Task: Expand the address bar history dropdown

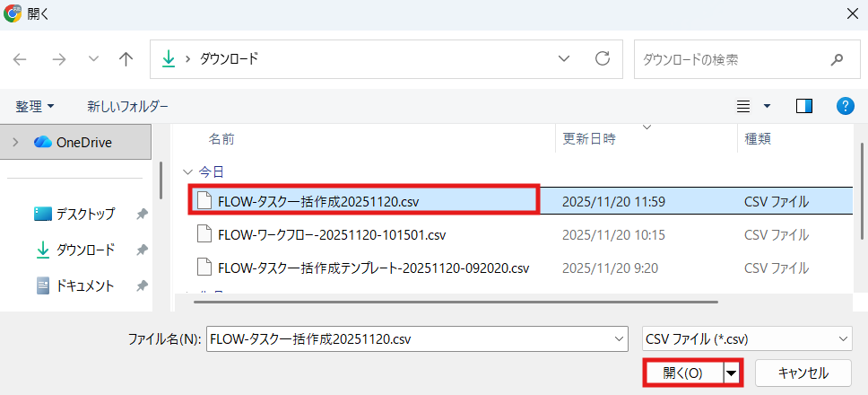Action: tap(564, 59)
